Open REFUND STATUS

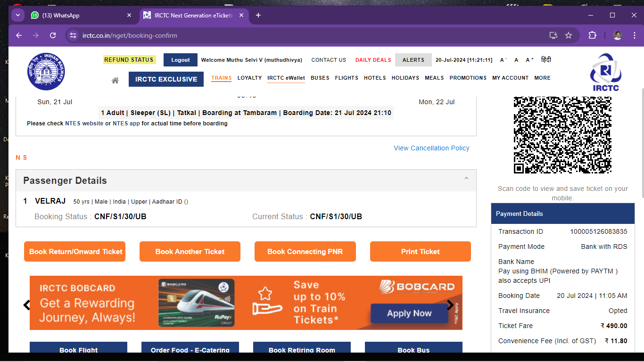129,60
